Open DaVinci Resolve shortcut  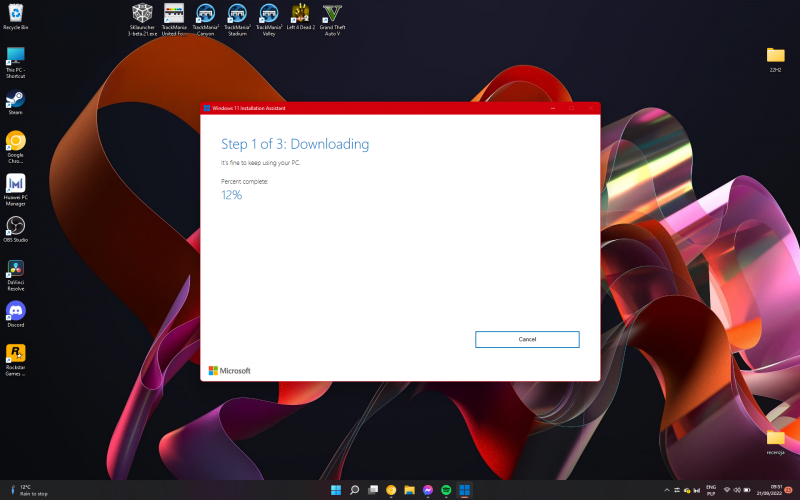(15, 269)
